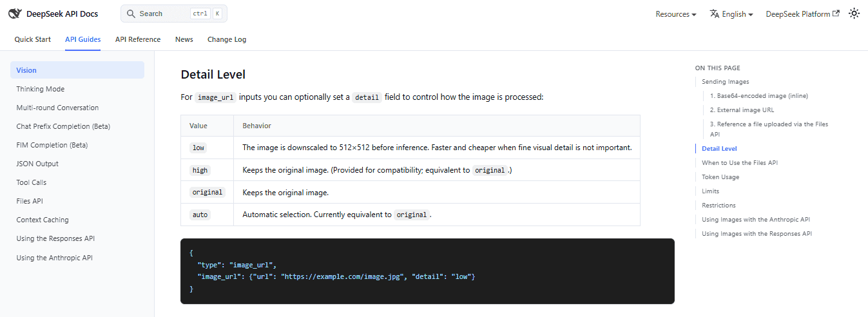The height and width of the screenshot is (317, 868).
Task: Jump to Reference a file uploaded section
Action: tap(769, 129)
